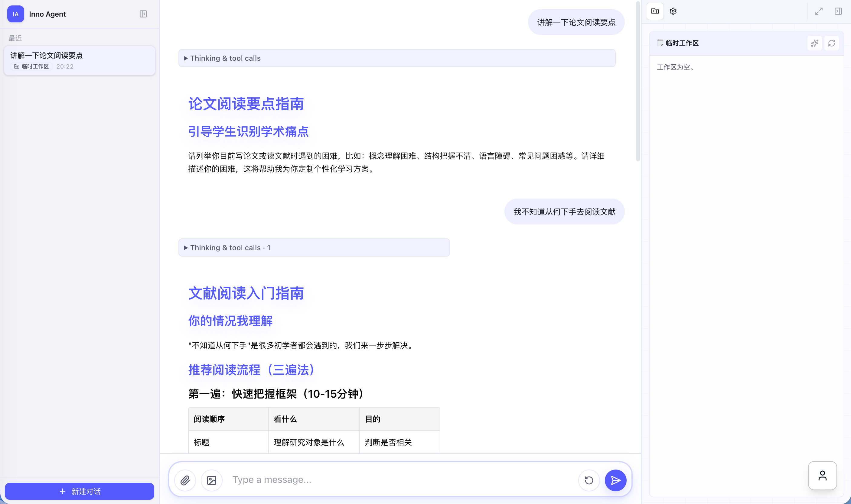Start a new chat with 新建对话
This screenshot has height=504, width=851.
[x=80, y=491]
